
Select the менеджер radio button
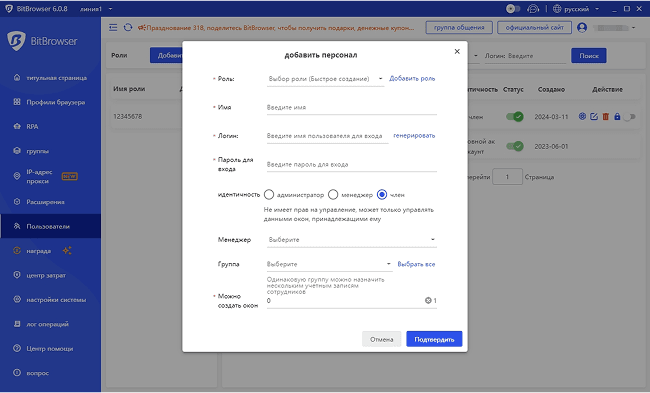tap(333, 194)
